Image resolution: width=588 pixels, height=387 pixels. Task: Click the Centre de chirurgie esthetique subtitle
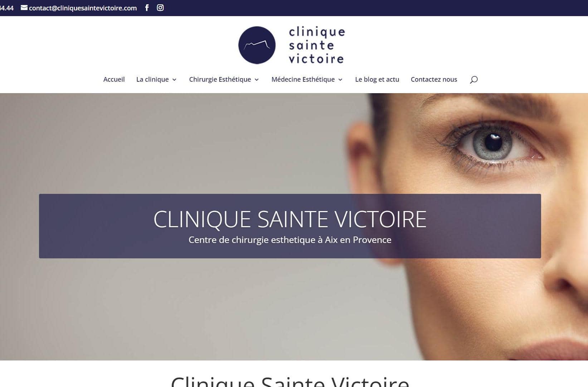[x=290, y=240]
